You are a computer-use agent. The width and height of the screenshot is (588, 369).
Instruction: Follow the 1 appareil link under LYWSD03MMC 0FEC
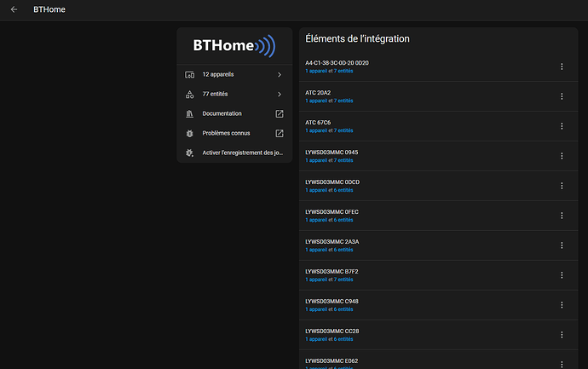(x=316, y=220)
